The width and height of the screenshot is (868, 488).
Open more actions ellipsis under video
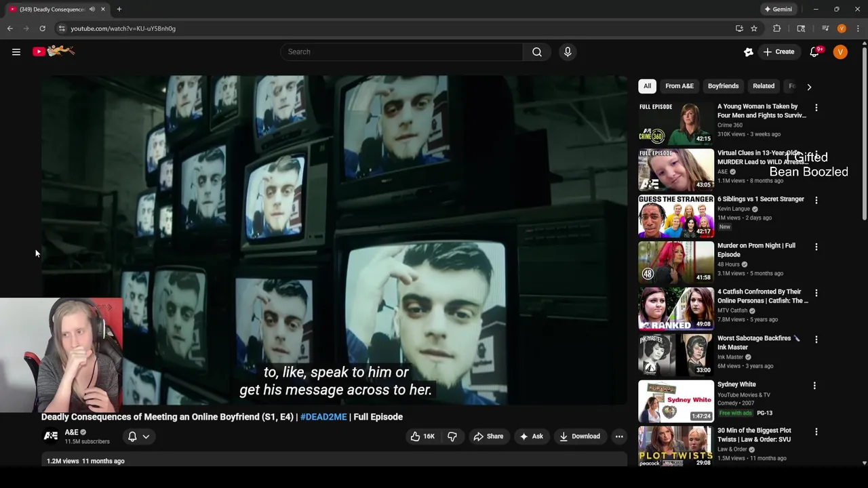click(619, 436)
